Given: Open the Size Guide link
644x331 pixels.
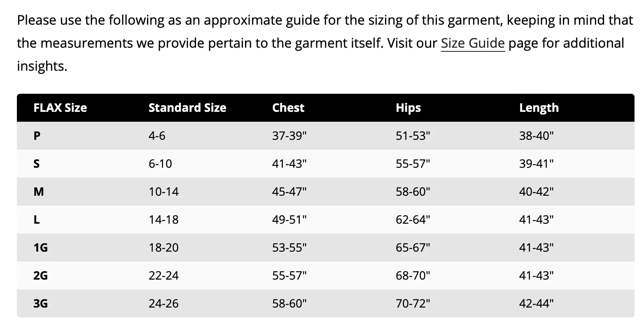Looking at the screenshot, I should (x=473, y=43).
